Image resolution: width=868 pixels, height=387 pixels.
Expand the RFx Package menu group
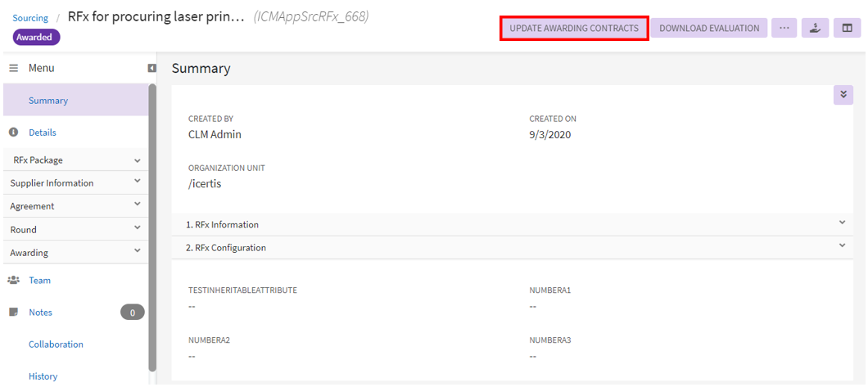(x=137, y=160)
